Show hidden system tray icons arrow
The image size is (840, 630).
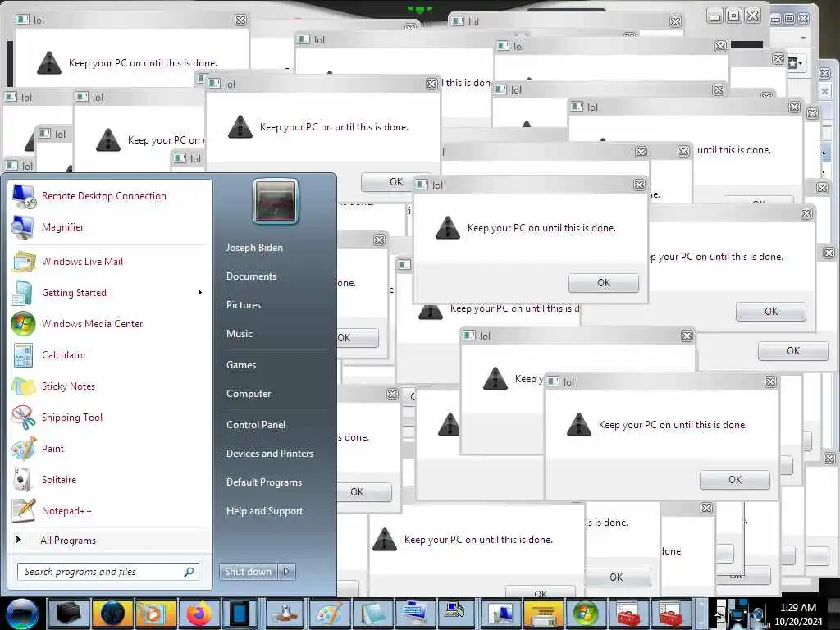720,614
